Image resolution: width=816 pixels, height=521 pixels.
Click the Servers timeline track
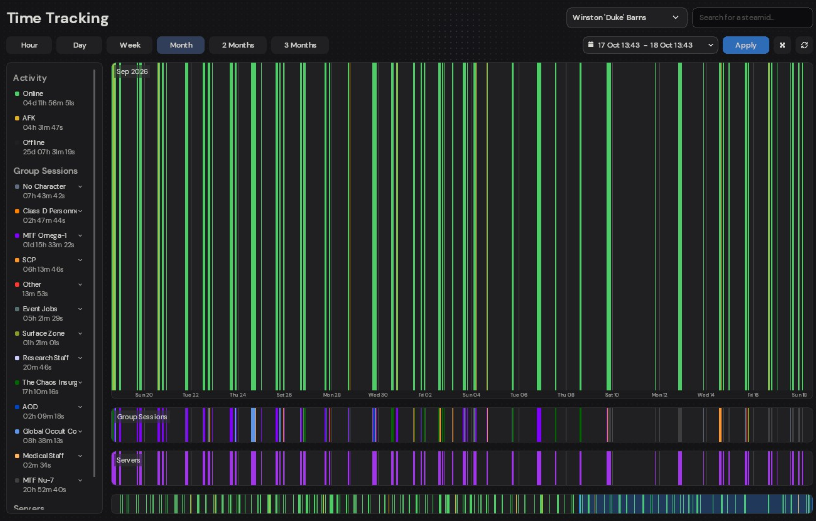[x=462, y=468]
